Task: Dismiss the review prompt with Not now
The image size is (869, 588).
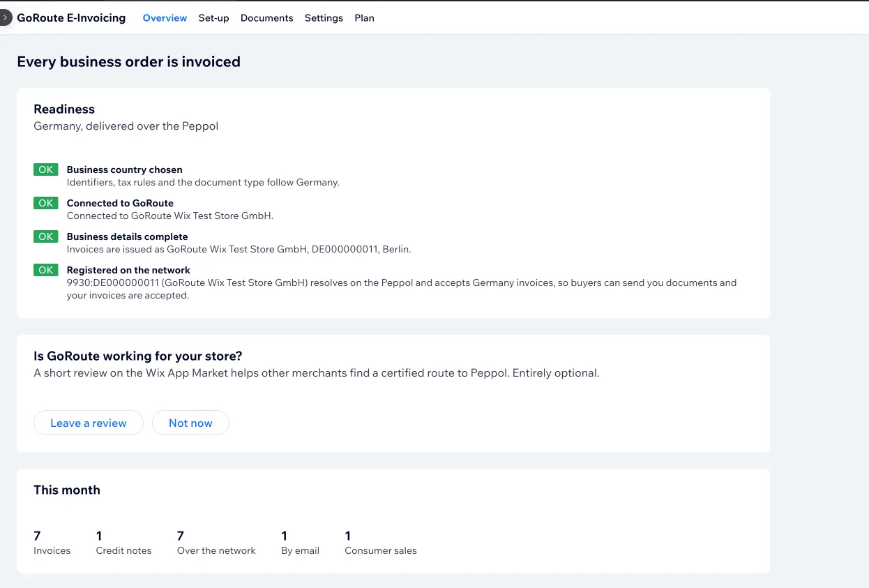Action: click(x=190, y=423)
